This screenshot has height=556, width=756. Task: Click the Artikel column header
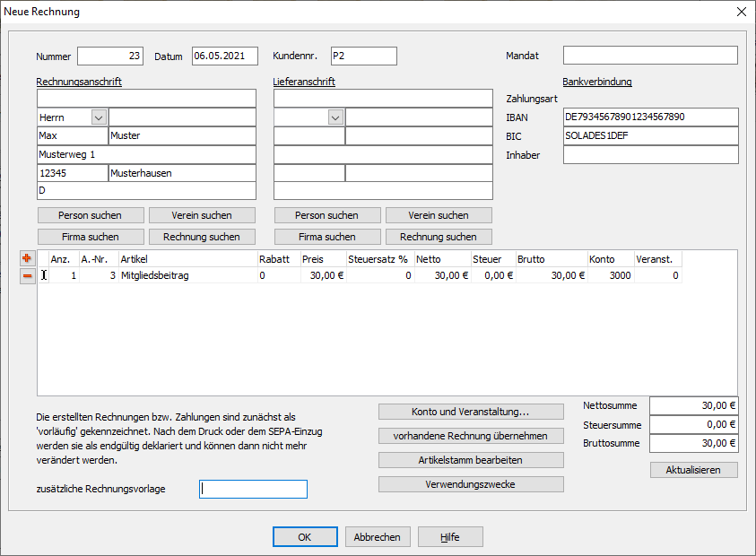(x=188, y=259)
